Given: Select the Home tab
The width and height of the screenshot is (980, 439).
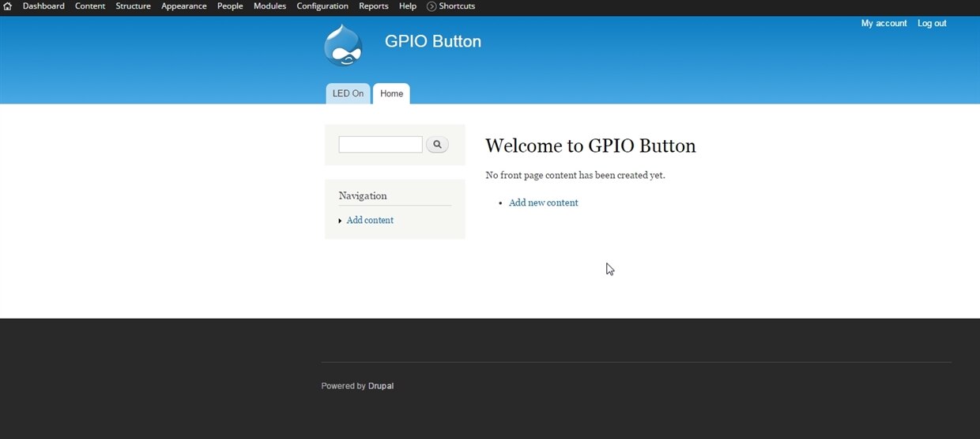Looking at the screenshot, I should (x=391, y=93).
